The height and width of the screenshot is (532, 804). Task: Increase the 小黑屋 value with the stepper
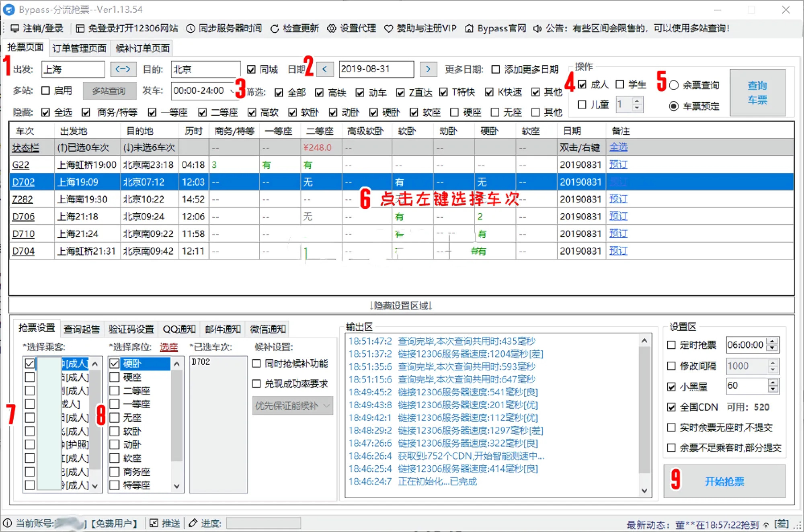pyautogui.click(x=773, y=383)
